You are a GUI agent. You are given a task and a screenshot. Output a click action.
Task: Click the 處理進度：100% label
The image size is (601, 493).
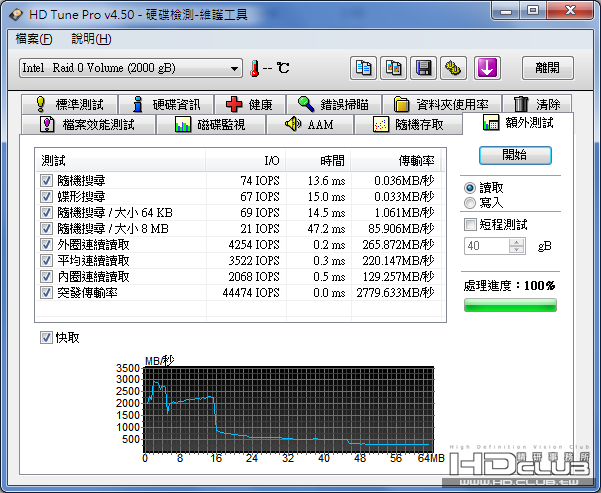coord(509,286)
